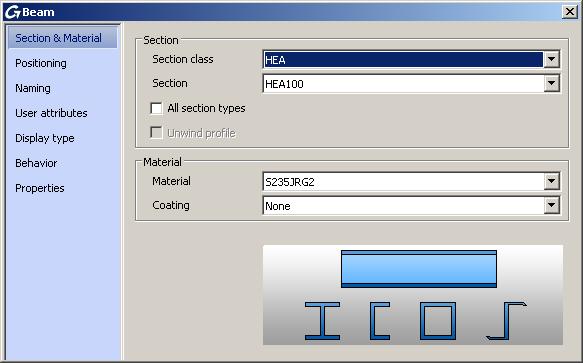Select the I-beam profile icon
The height and width of the screenshot is (363, 583).
point(322,321)
